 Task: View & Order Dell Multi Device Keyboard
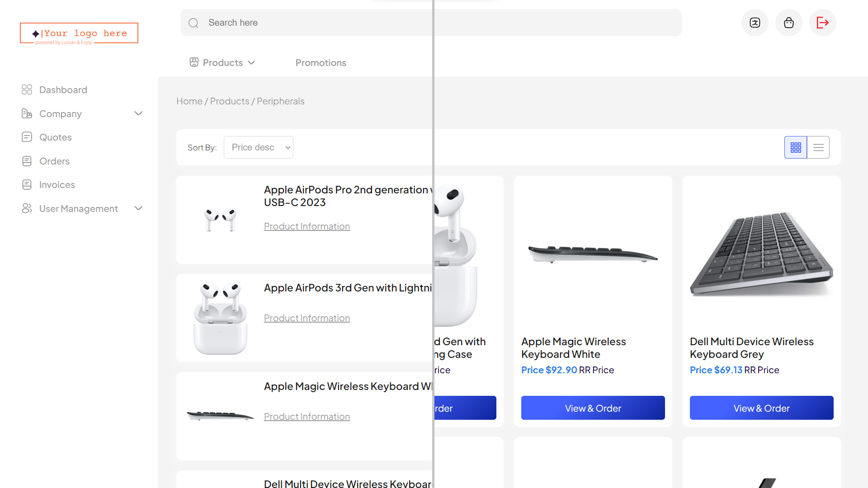(761, 408)
